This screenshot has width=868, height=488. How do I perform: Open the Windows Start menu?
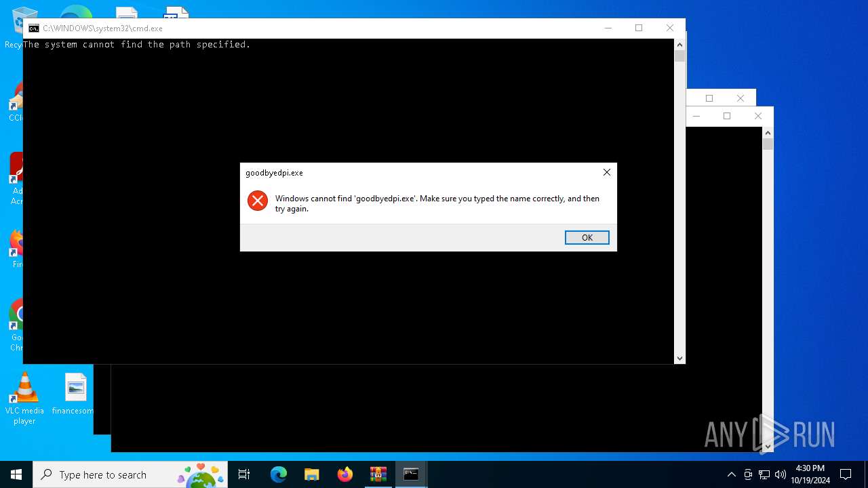tap(16, 474)
